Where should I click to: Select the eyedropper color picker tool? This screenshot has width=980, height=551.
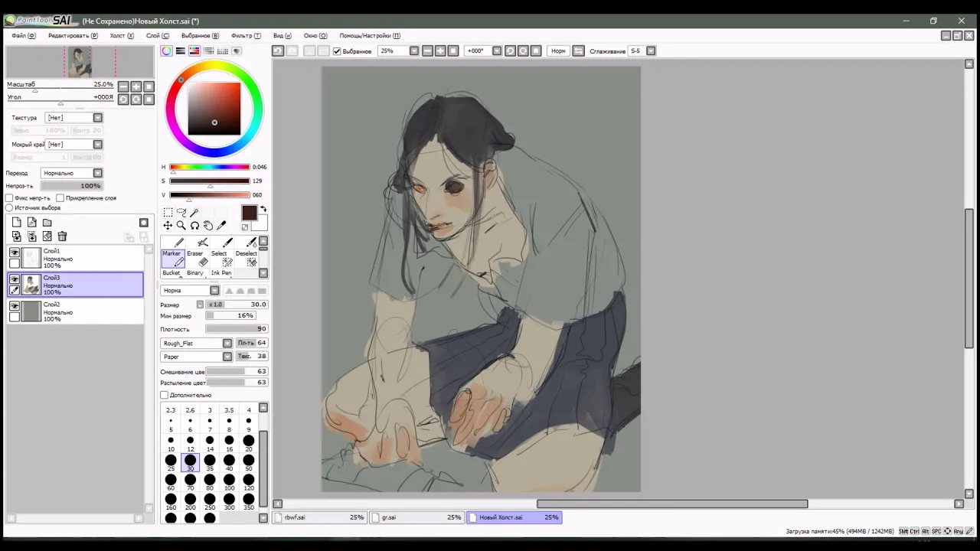click(221, 225)
